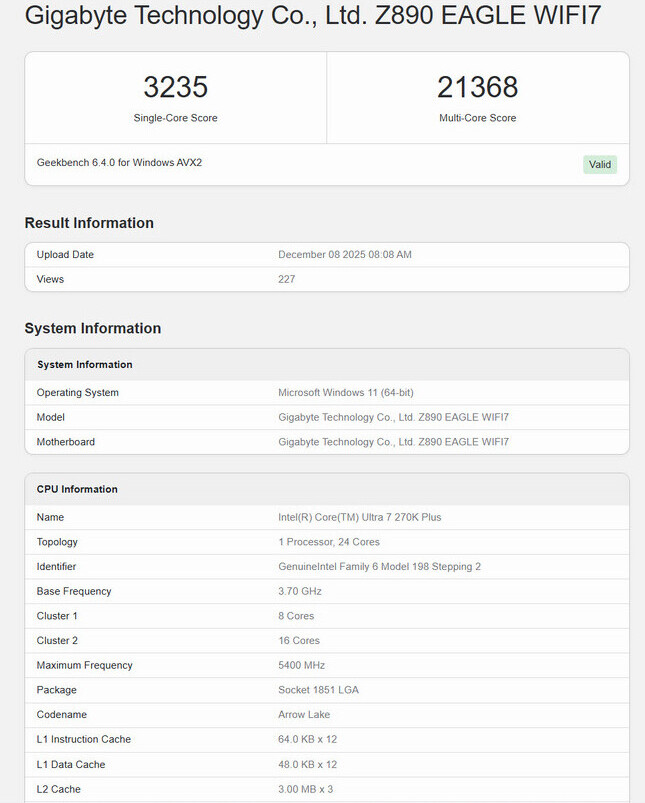This screenshot has width=645, height=803.
Task: Select the Microsoft Windows 11 (64-bit) value
Action: [x=347, y=392]
